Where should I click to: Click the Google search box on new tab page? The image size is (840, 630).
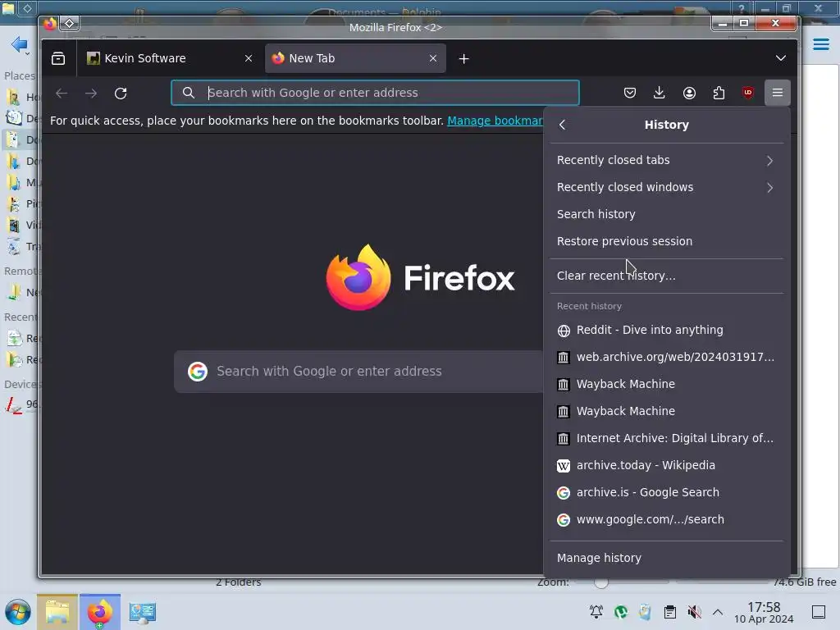pos(359,372)
